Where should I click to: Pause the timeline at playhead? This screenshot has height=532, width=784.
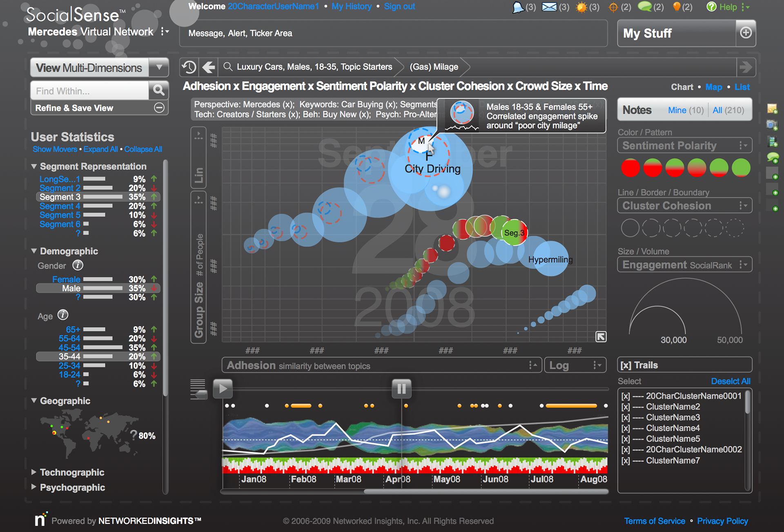401,388
